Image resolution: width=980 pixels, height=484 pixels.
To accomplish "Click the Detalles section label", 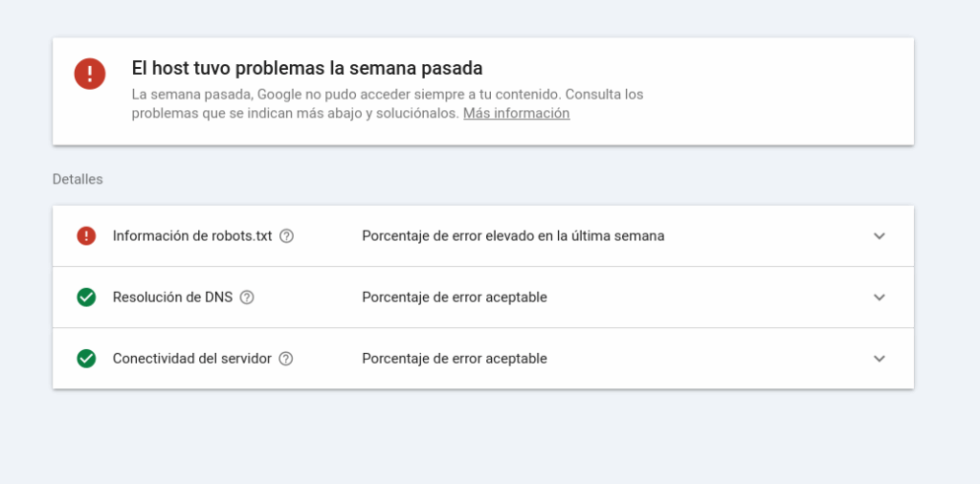I will point(78,179).
